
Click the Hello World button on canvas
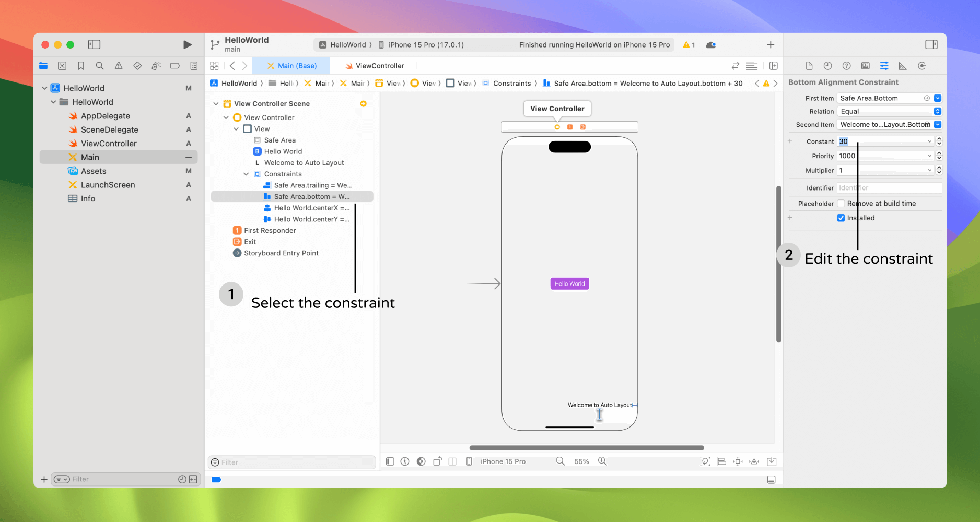pos(569,284)
